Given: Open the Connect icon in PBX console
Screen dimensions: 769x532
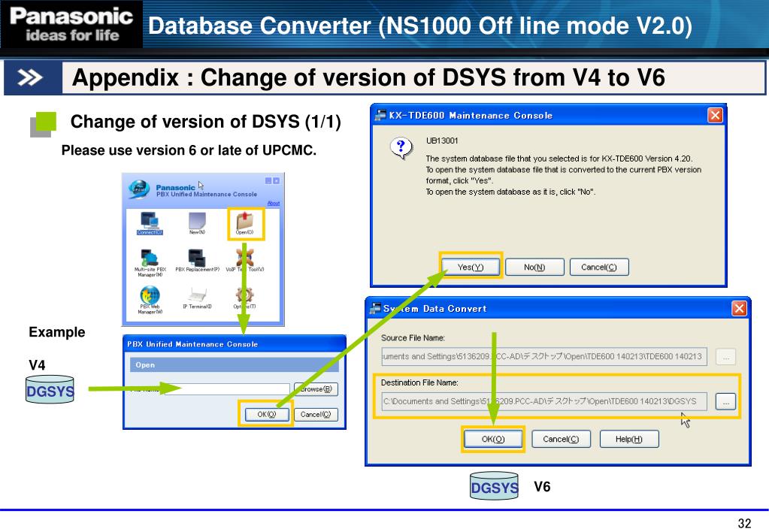Looking at the screenshot, I should pyautogui.click(x=149, y=223).
